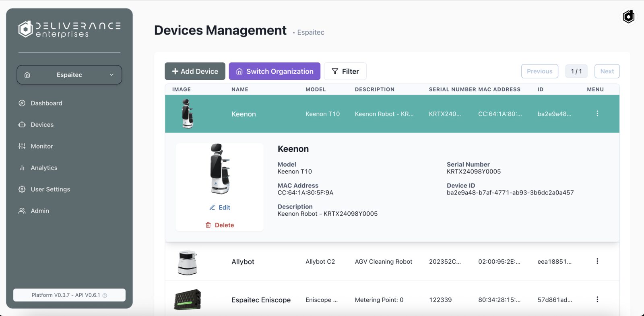Delete the Keenon device
This screenshot has width=644, height=316.
click(x=220, y=225)
